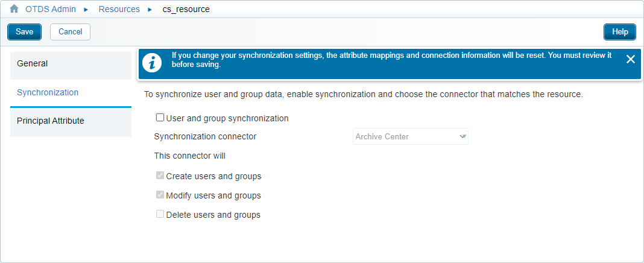The height and width of the screenshot is (263, 644).
Task: Go to OTDS Admin in breadcrumb
Action: (51, 9)
